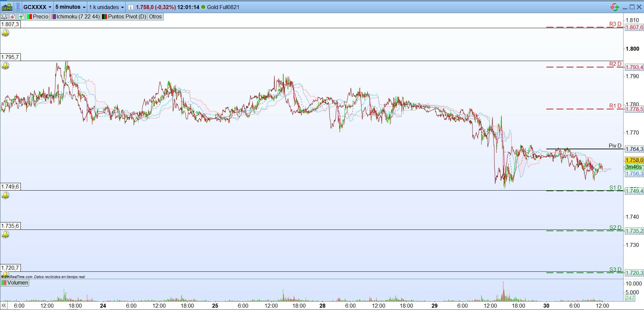Click the R2 D pivot value 1.793,4
This screenshot has width=644, height=310.
coord(634,67)
